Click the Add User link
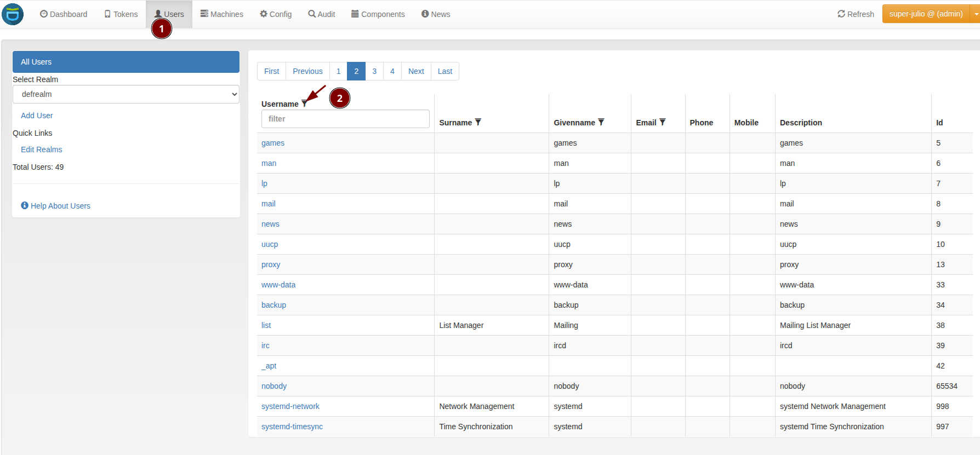This screenshot has height=455, width=980. 37,116
